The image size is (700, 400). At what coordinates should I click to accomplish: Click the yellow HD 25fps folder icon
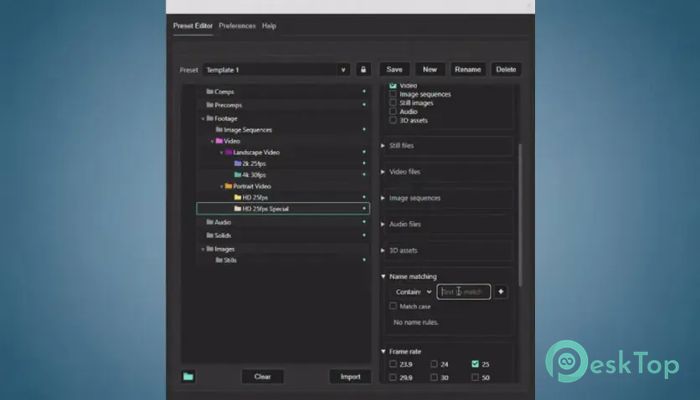pos(238,197)
